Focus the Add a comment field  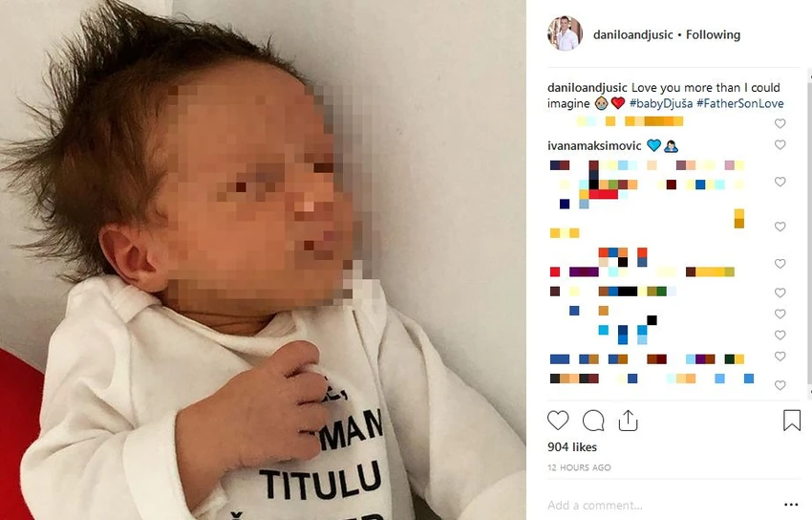[663, 505]
